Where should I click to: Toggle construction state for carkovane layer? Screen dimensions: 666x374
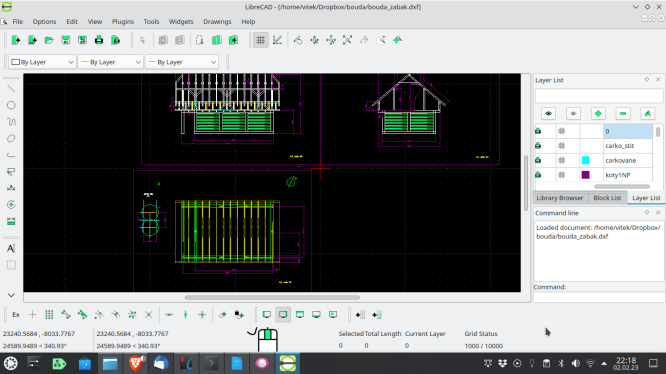(x=562, y=160)
